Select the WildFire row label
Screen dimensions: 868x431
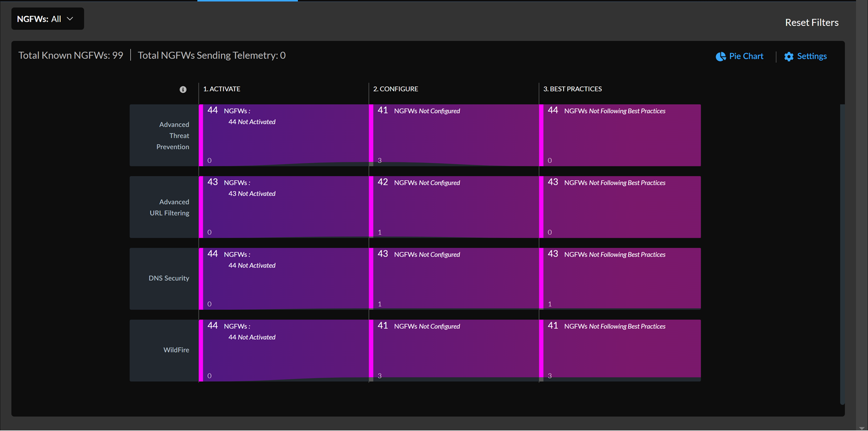(176, 350)
